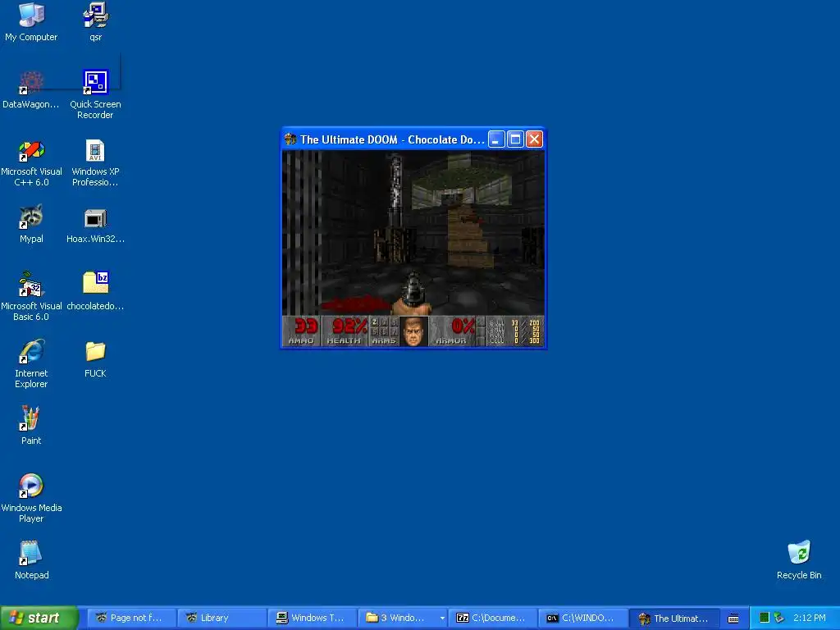Click the marine face in DOOM status bar
This screenshot has height=630, width=840.
(x=413, y=331)
